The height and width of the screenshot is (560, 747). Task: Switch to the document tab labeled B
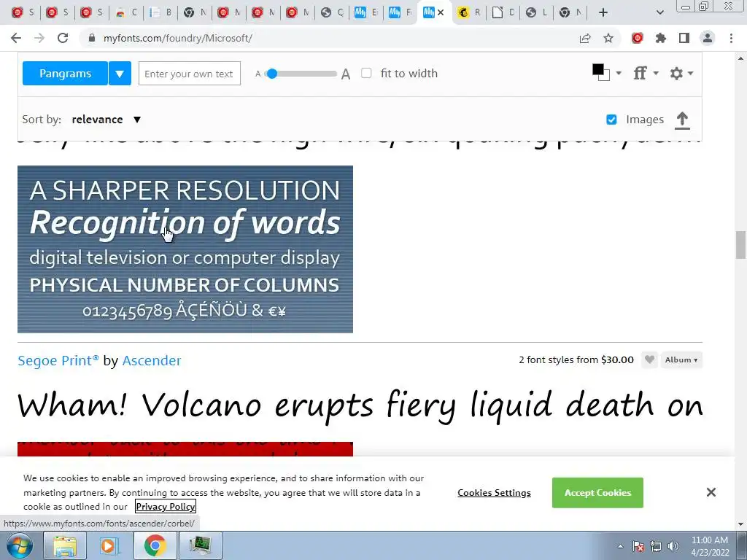[x=160, y=12]
